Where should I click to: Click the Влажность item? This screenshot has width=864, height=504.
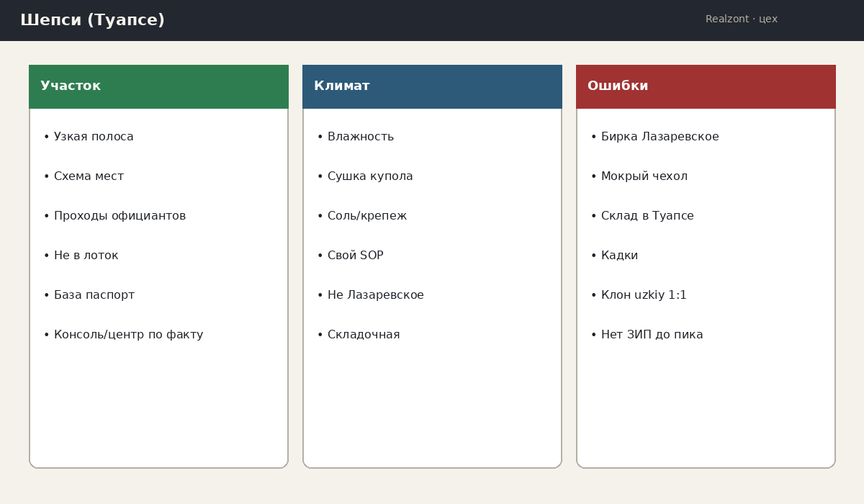click(x=356, y=137)
